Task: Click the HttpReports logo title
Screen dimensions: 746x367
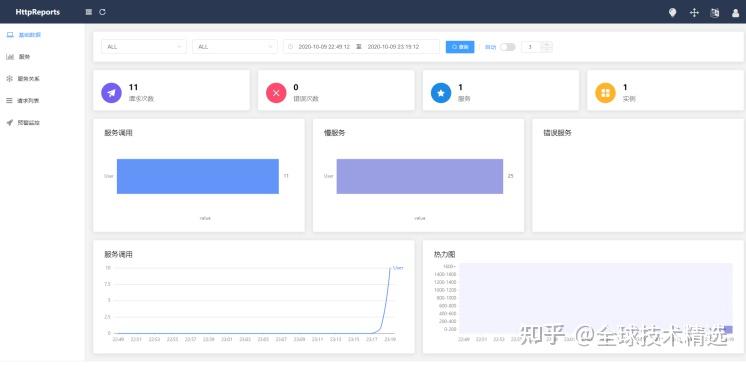Action: [38, 12]
